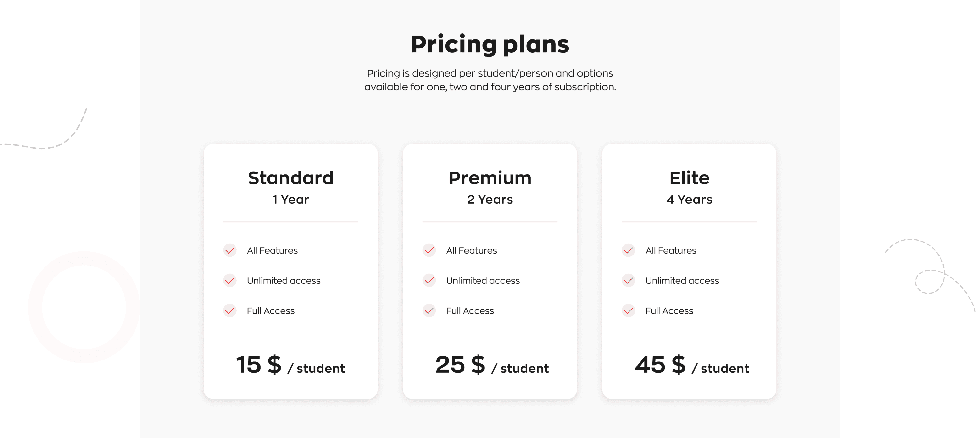Click the 25 $ / student price
980x438 pixels.
pos(492,365)
